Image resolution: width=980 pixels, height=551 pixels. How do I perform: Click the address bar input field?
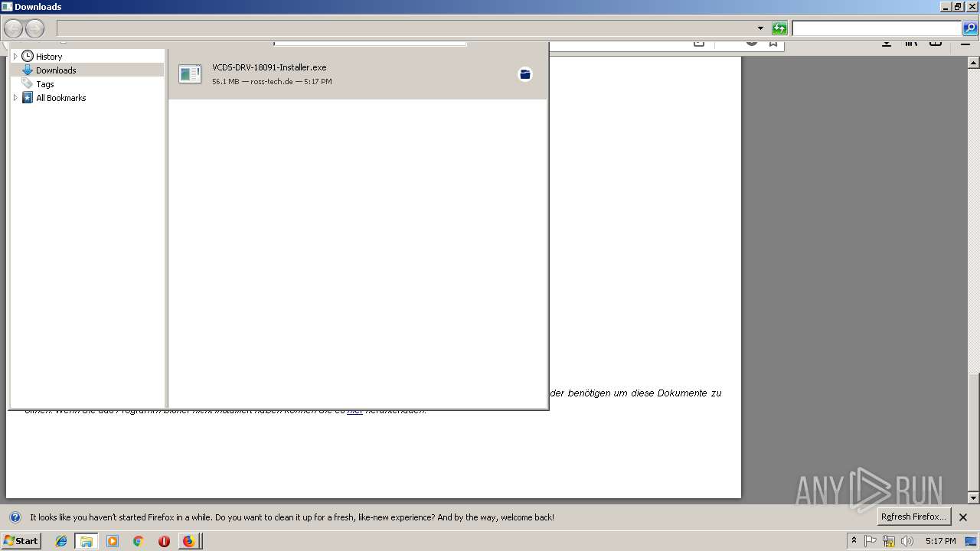[406, 28]
